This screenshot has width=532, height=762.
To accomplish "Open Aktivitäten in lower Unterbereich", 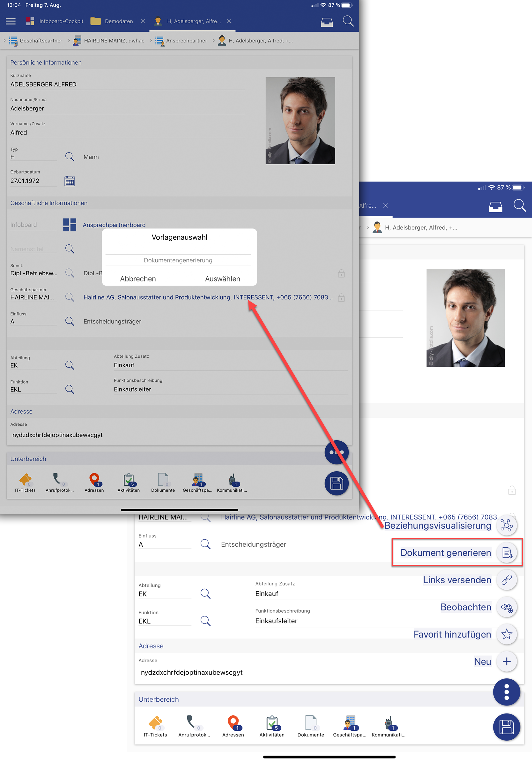I will [x=272, y=726].
